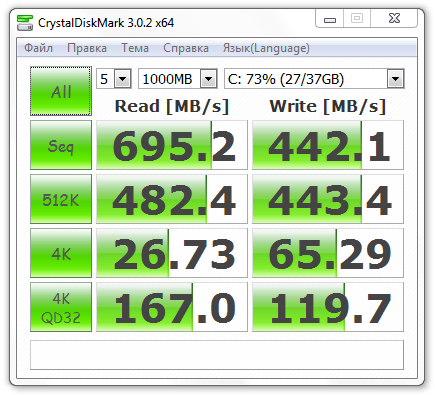Expand the drive selection dropdown for C:
Viewport: 435px width, 395px height.
tap(396, 79)
